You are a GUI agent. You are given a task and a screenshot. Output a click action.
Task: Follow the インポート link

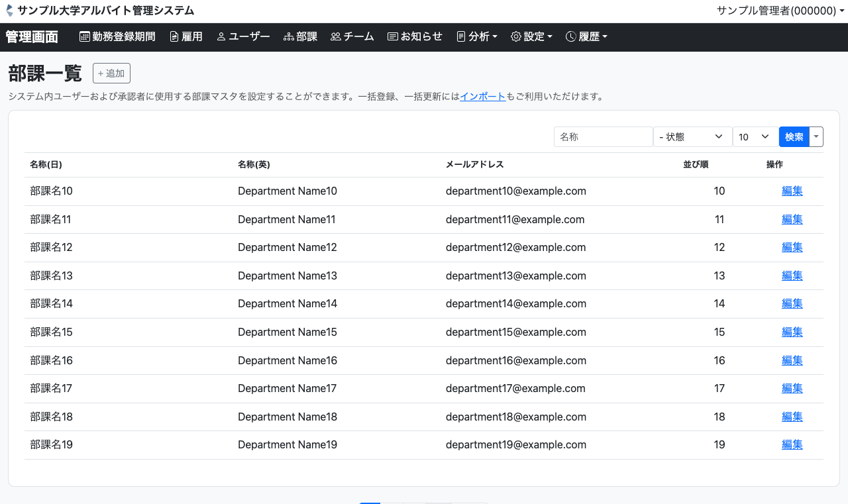[482, 97]
